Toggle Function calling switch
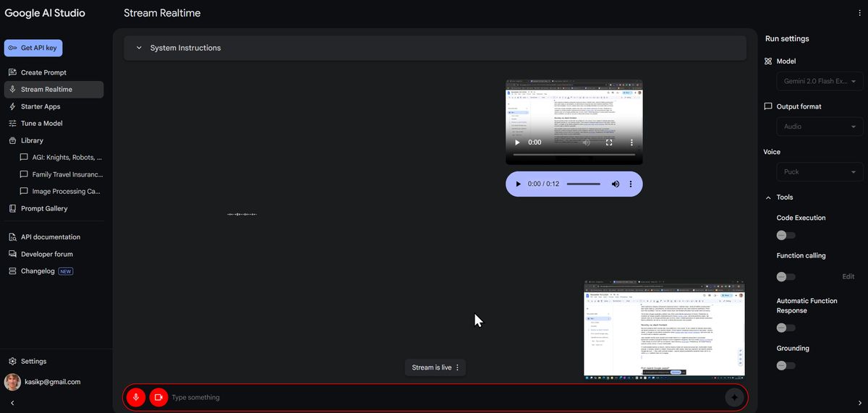868x413 pixels. [x=786, y=277]
